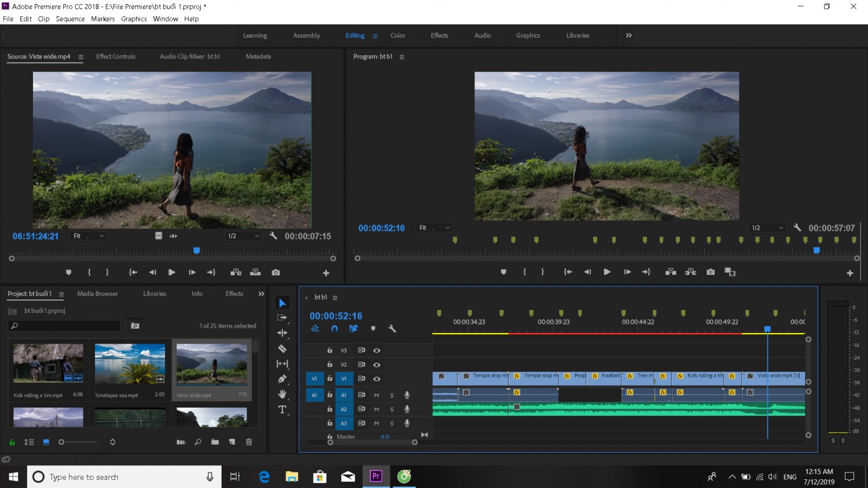
Task: Open the Media Browser tab
Action: [97, 294]
